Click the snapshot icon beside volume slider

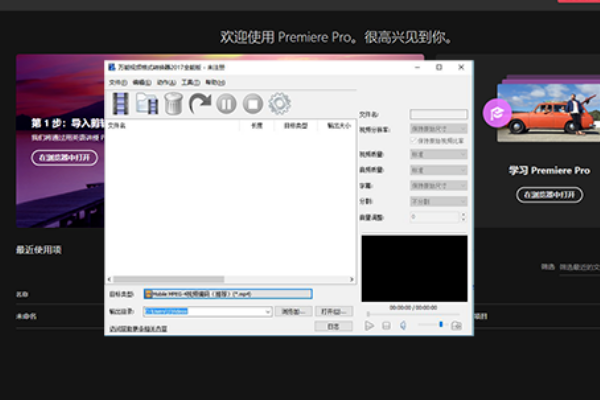pyautogui.click(x=456, y=326)
